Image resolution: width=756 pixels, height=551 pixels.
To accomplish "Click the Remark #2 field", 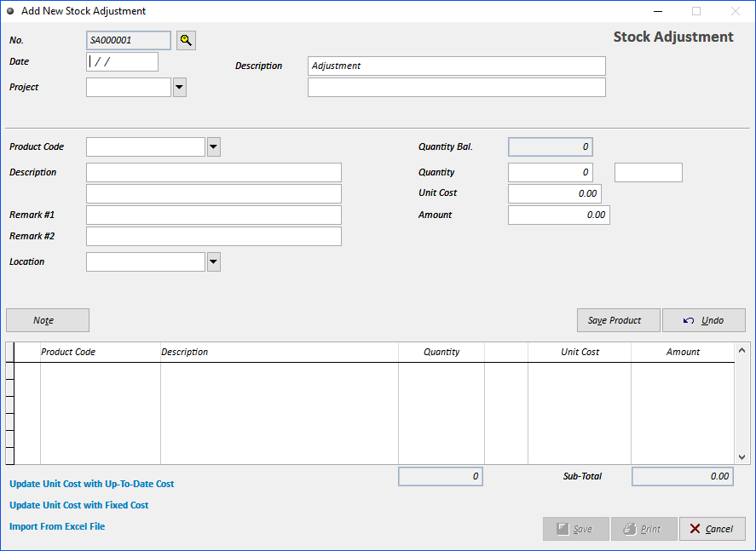I will coord(214,237).
